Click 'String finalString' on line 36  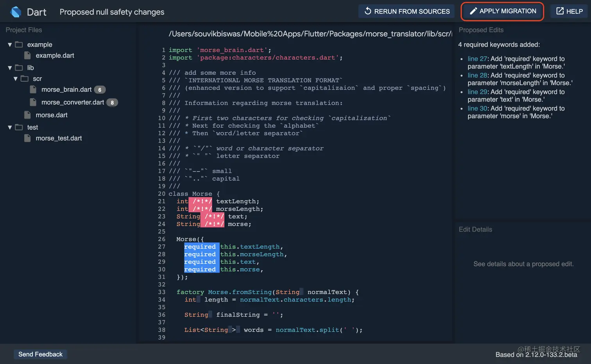pyautogui.click(x=222, y=315)
